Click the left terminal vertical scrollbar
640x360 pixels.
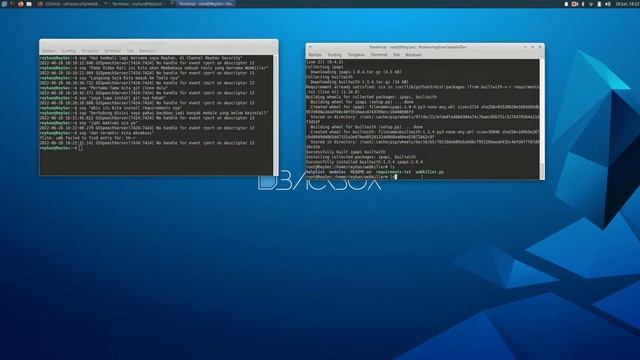(x=276, y=115)
